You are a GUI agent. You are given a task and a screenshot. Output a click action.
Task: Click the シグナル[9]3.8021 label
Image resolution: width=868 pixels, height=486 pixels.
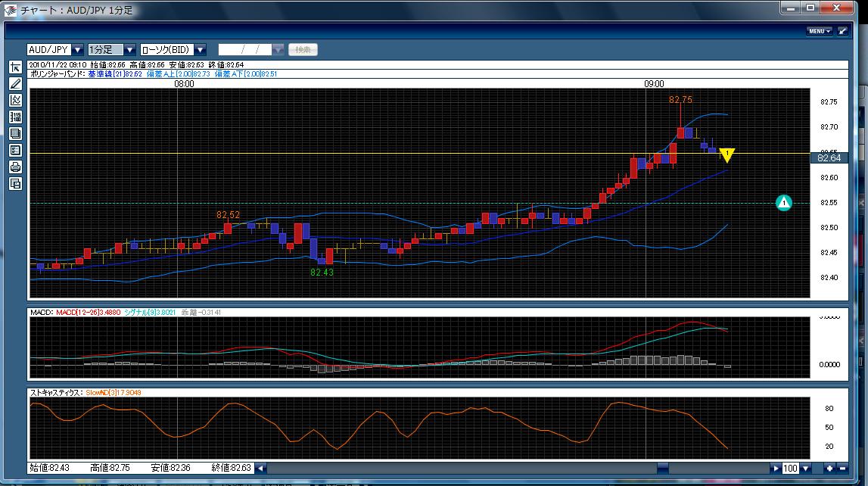coord(150,312)
